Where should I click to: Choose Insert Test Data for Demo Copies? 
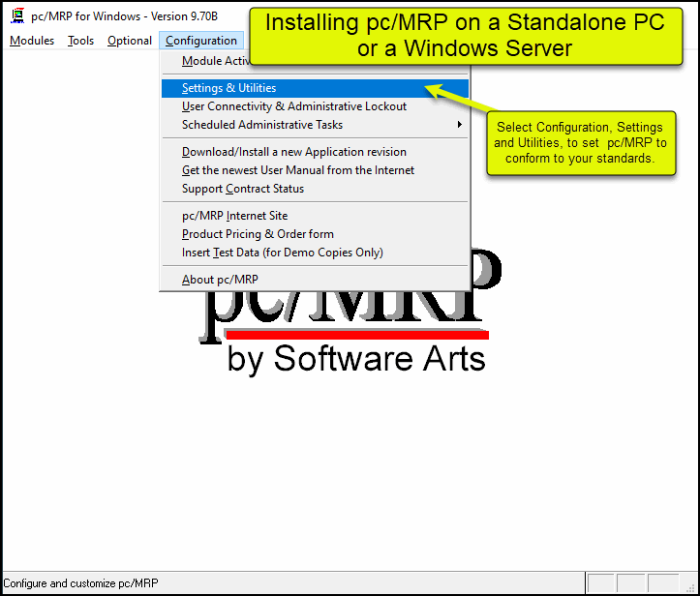click(315, 253)
